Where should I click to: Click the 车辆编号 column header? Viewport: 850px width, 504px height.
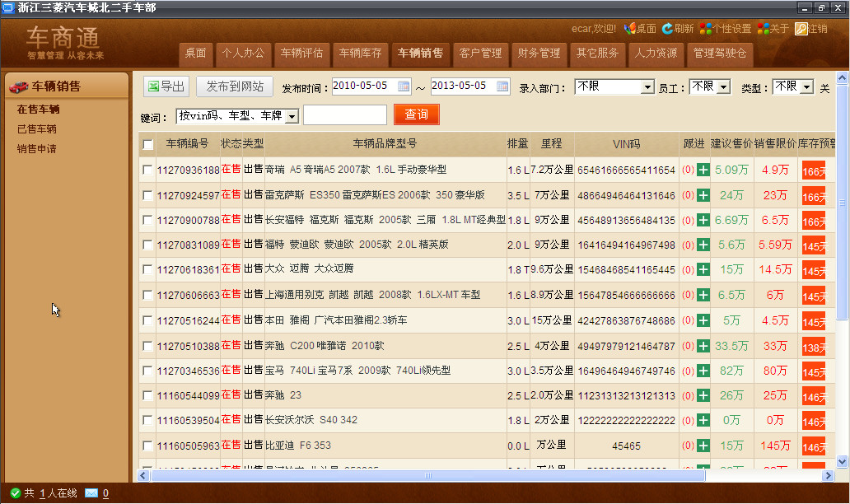187,143
